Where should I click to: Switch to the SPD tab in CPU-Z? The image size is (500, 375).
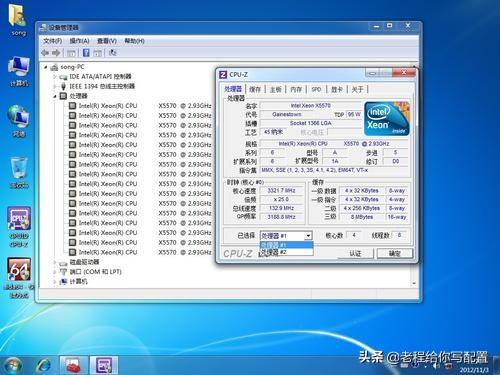pyautogui.click(x=316, y=89)
